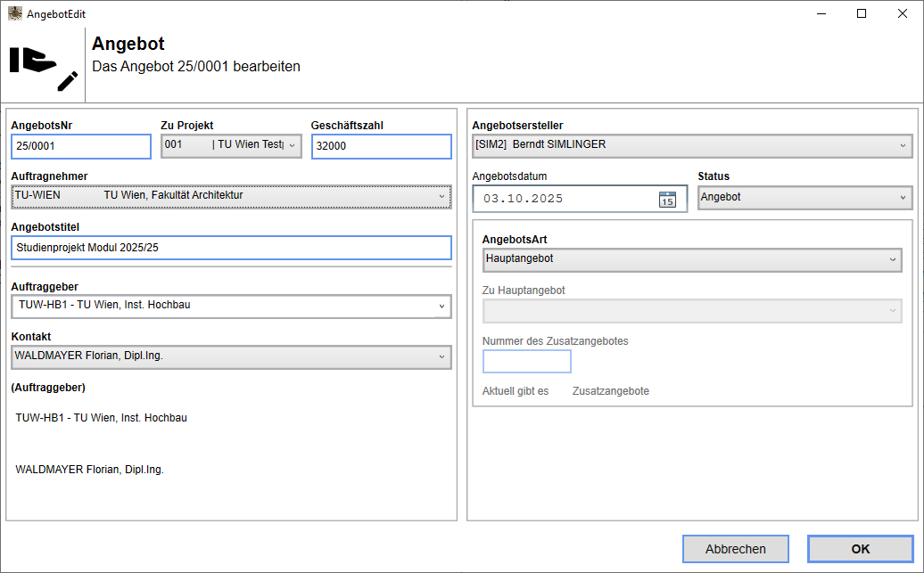924x573 pixels.
Task: Click into the AngebotsNr field
Action: click(81, 146)
